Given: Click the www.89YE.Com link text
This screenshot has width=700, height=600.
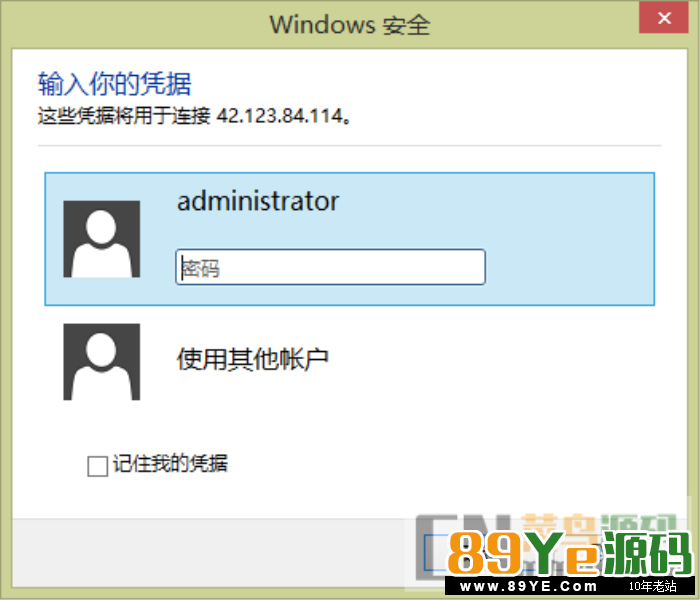Looking at the screenshot, I should pos(528,586).
